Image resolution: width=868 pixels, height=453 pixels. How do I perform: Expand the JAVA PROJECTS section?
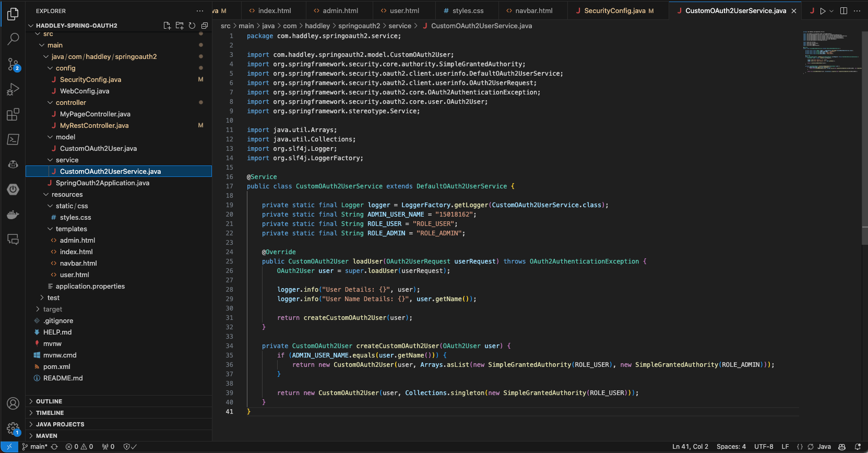[60, 424]
